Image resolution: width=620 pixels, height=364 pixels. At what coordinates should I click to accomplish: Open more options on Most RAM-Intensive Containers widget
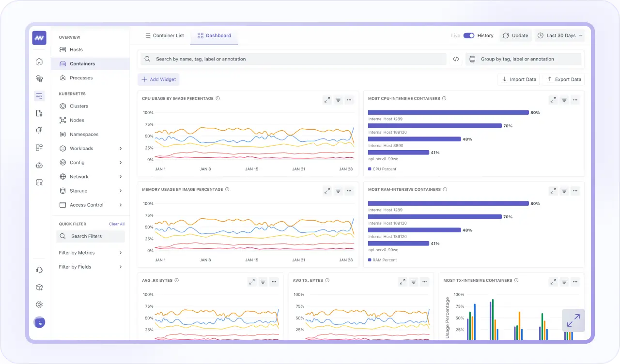tap(575, 191)
